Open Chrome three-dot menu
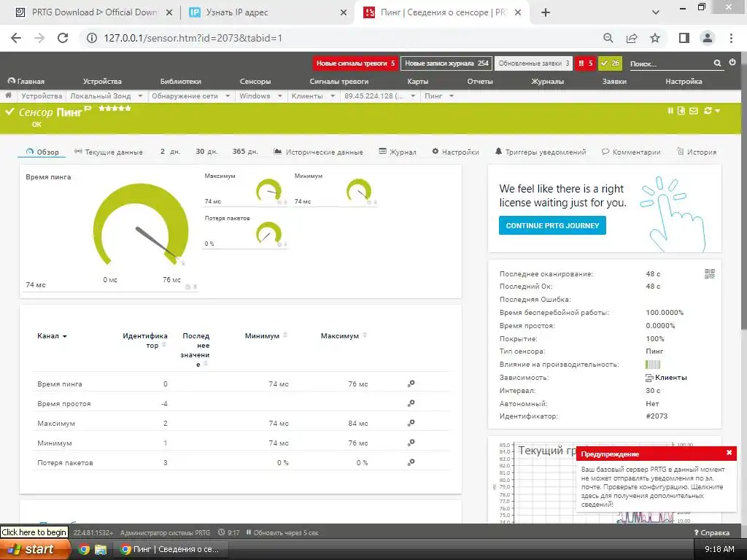The width and height of the screenshot is (747, 560). pos(731,38)
